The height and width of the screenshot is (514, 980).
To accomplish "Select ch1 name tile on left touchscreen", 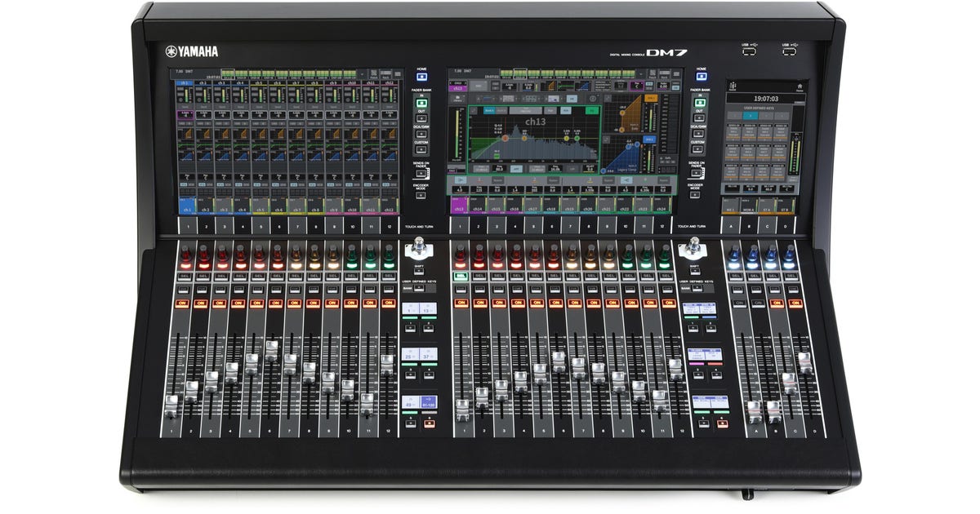I will [x=187, y=206].
